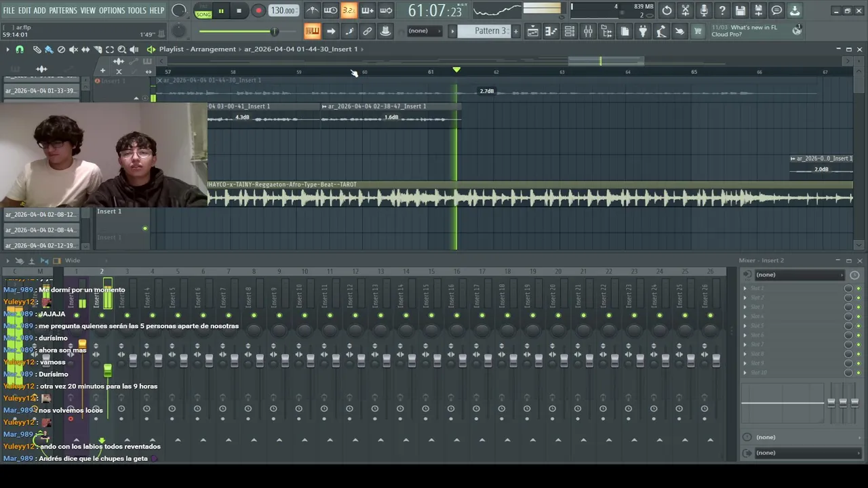Click the render audio file icon
This screenshot has height=488, width=868.
759,10
